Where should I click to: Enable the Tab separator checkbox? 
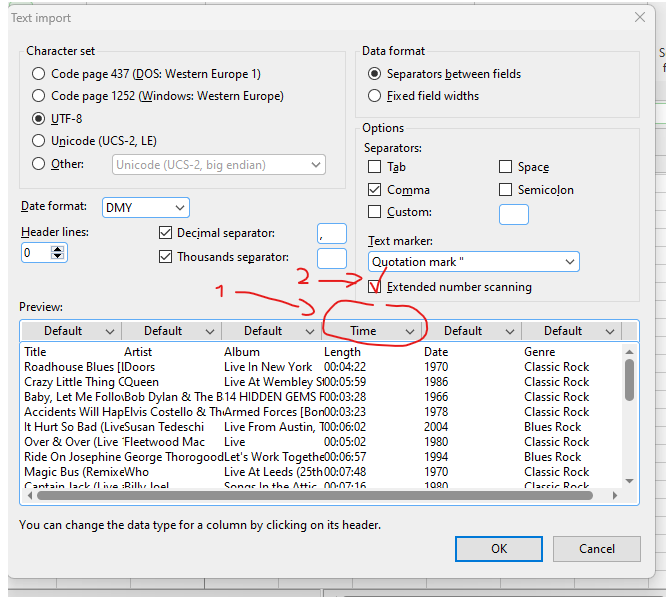pos(375,167)
